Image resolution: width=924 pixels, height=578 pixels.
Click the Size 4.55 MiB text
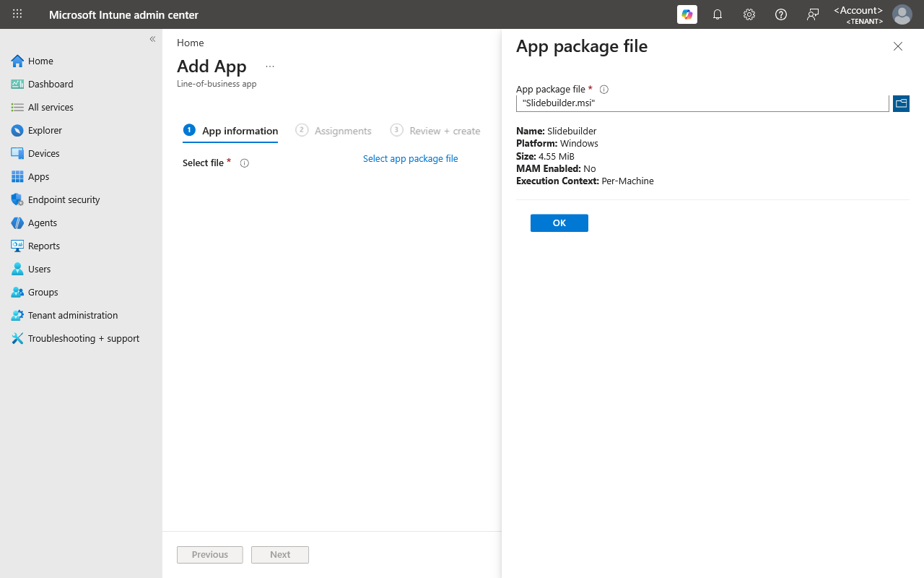tap(545, 156)
